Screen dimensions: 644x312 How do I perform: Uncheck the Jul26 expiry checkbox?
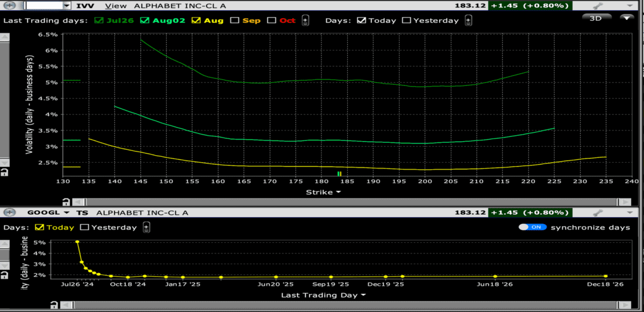tap(98, 20)
